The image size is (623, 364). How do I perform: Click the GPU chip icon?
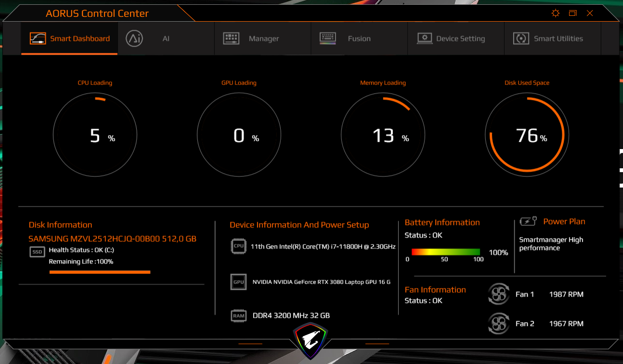pyautogui.click(x=238, y=282)
